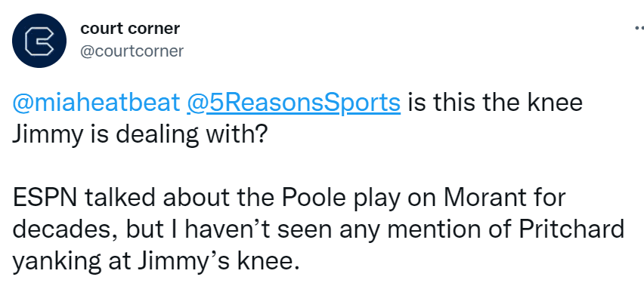Click the word 'for' ending third line
The height and width of the screenshot is (283, 644).
[547, 198]
